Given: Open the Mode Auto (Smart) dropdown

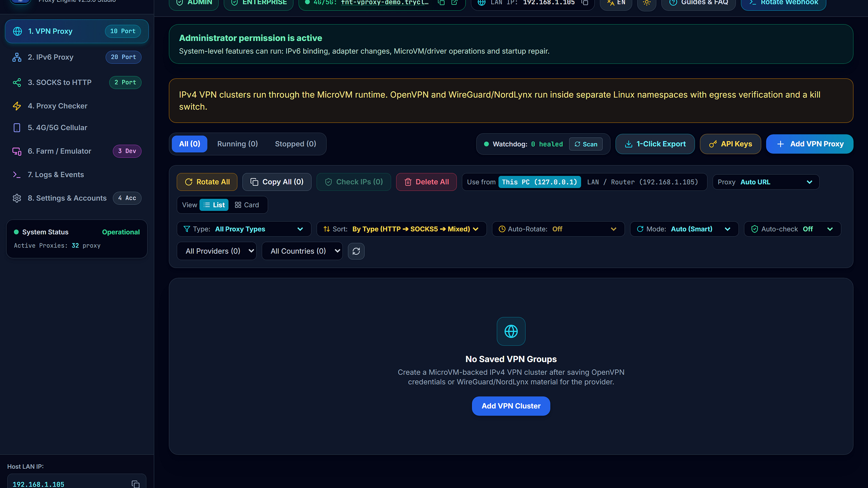Looking at the screenshot, I should (x=684, y=229).
